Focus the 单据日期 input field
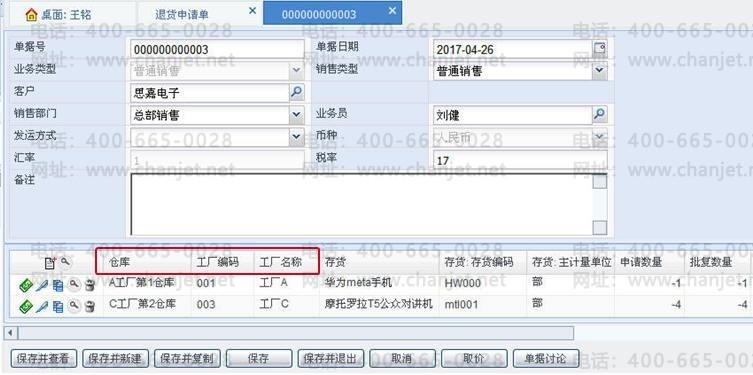Viewport: 753px width, 375px height. tap(513, 49)
